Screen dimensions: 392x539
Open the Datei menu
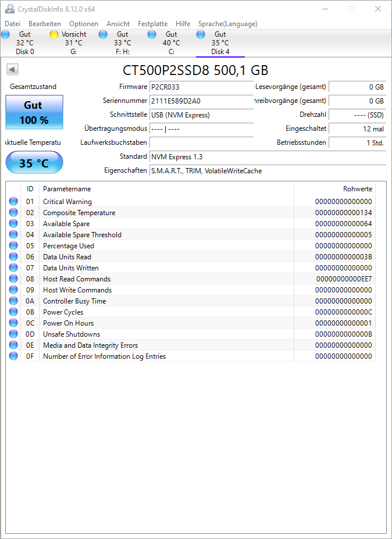click(x=13, y=24)
